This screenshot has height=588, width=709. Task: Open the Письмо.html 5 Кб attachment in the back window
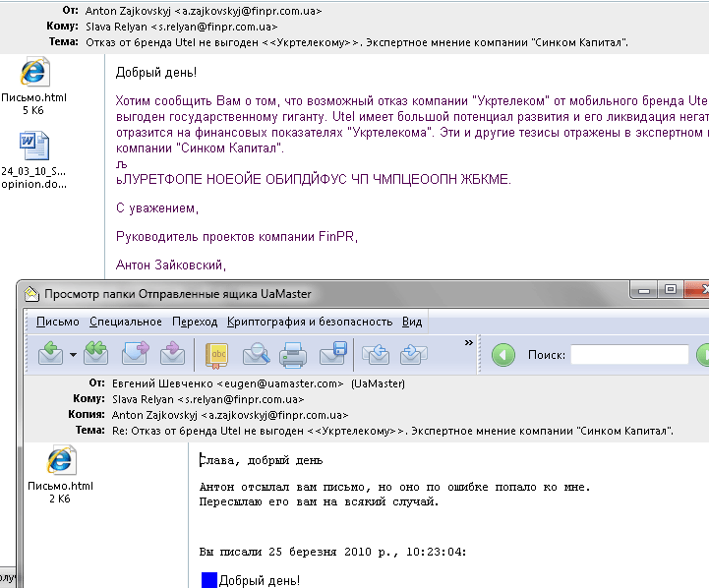click(x=33, y=86)
